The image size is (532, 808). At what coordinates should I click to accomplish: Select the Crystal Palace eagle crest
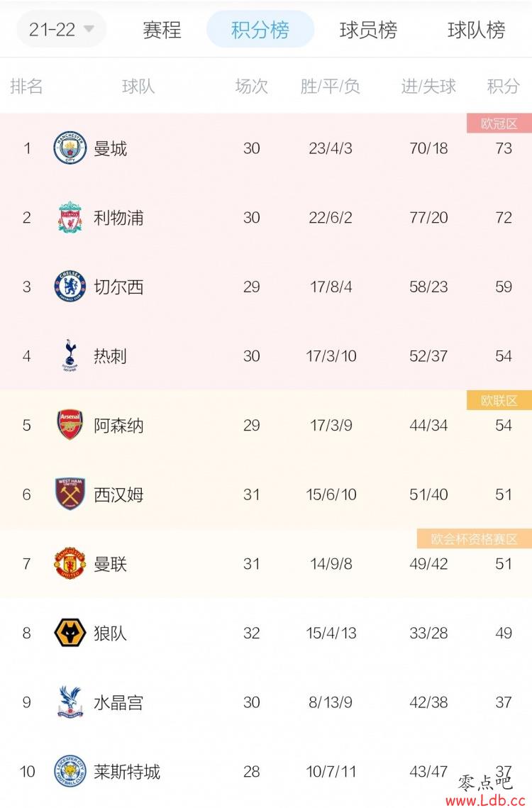(x=70, y=702)
